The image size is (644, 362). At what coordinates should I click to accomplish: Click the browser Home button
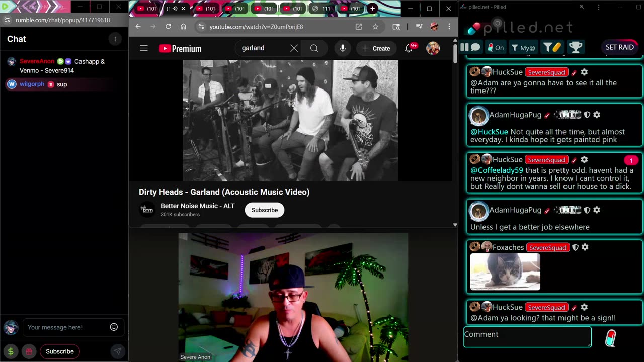[x=183, y=27]
